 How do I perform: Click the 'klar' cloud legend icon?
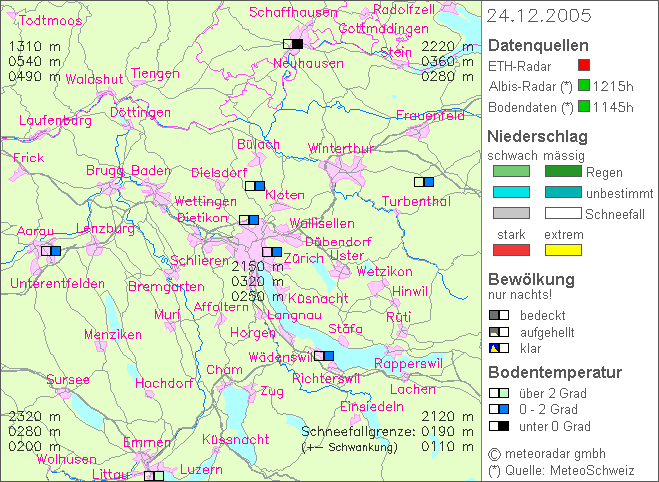pyautogui.click(x=499, y=348)
